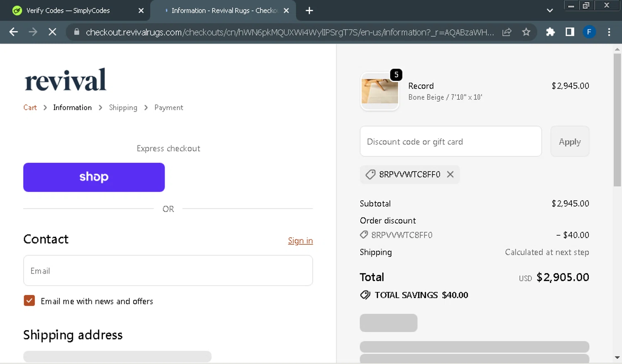622x364 pixels.
Task: Restore down the browser window
Action: 586,5
